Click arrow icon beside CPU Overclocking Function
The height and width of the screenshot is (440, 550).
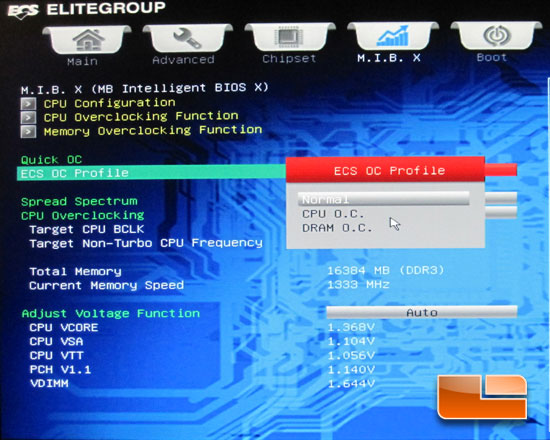(28, 118)
